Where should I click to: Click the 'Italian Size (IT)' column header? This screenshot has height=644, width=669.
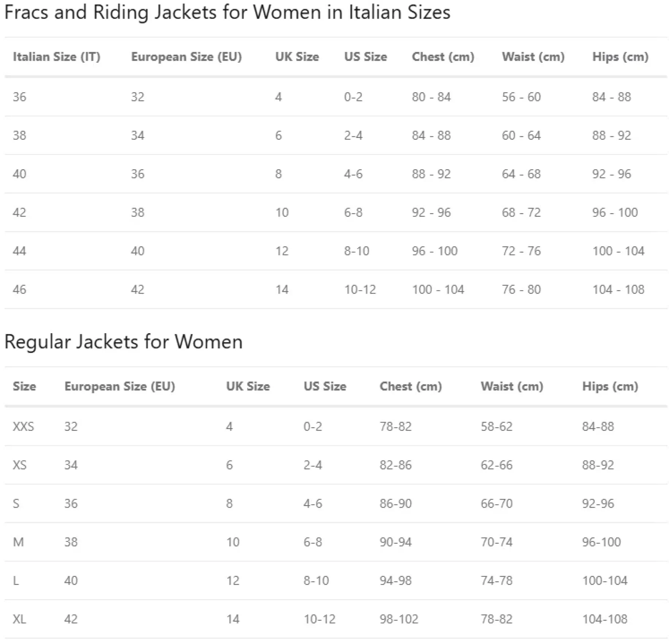pyautogui.click(x=57, y=57)
